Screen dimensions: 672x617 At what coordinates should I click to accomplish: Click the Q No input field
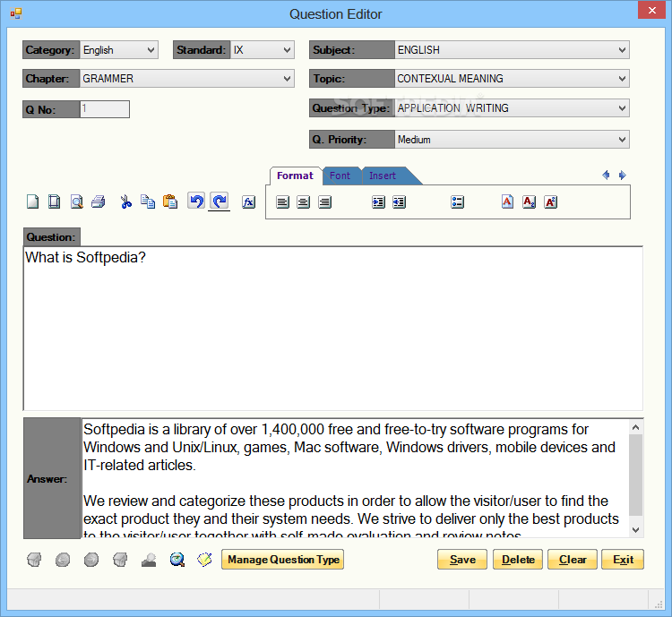(x=105, y=109)
